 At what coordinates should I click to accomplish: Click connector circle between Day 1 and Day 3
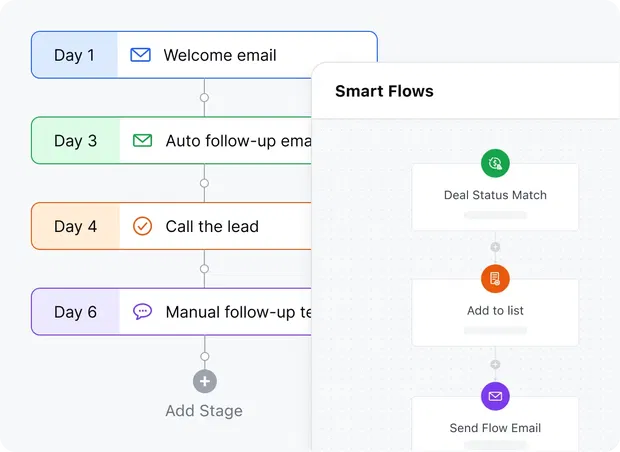pos(204,97)
